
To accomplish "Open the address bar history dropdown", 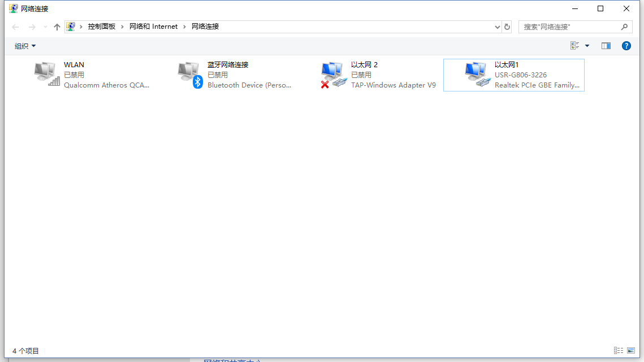I will click(x=498, y=27).
